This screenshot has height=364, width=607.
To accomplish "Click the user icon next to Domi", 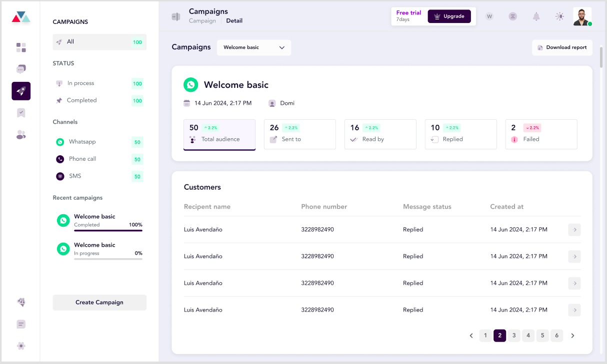I will tap(272, 103).
